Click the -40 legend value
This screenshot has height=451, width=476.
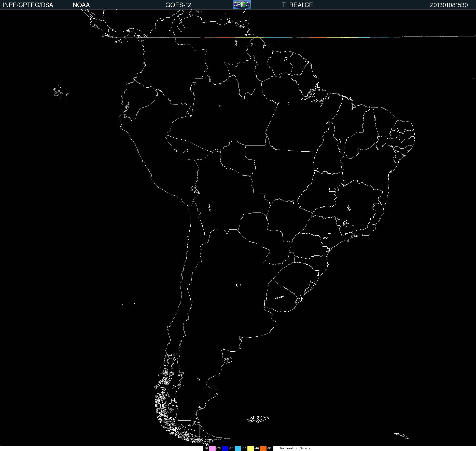point(257,448)
